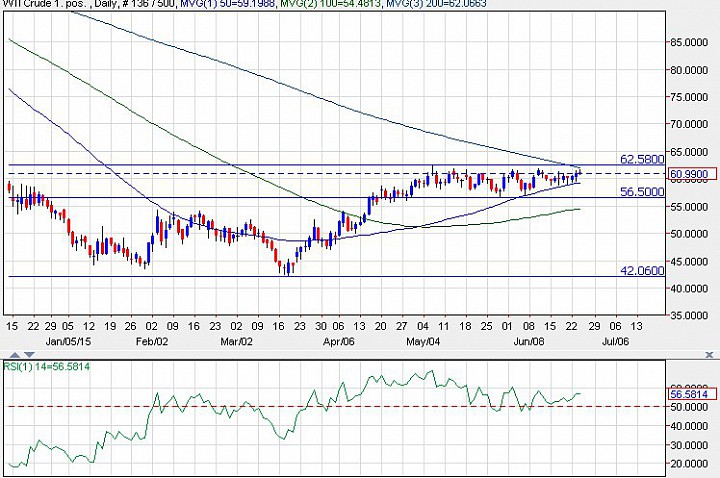
Task: Click the RSI axis 20.0000 label
Action: [x=689, y=464]
